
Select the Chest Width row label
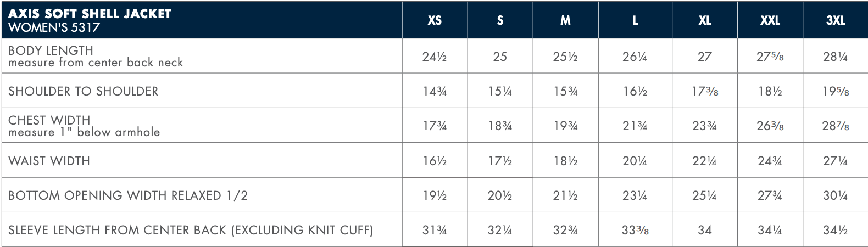[x=49, y=120]
